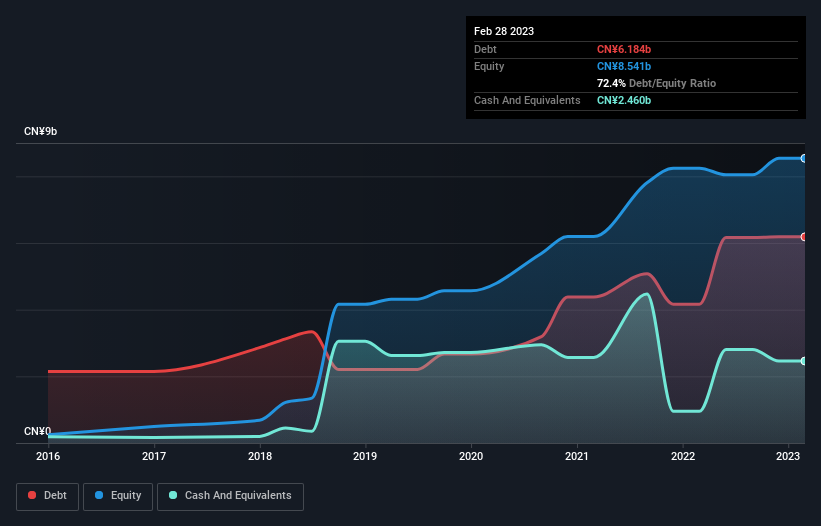The height and width of the screenshot is (526, 821).
Task: Click the 2019 x-axis label
Action: coord(365,456)
